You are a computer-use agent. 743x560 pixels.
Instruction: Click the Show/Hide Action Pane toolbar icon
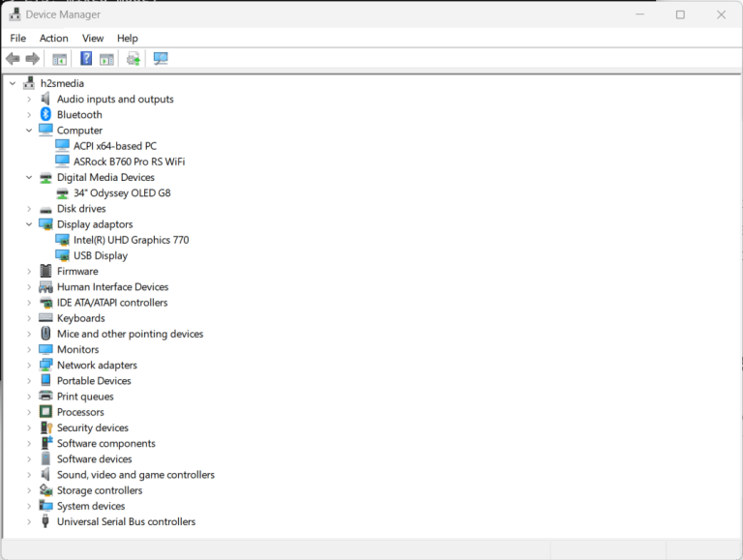[106, 59]
